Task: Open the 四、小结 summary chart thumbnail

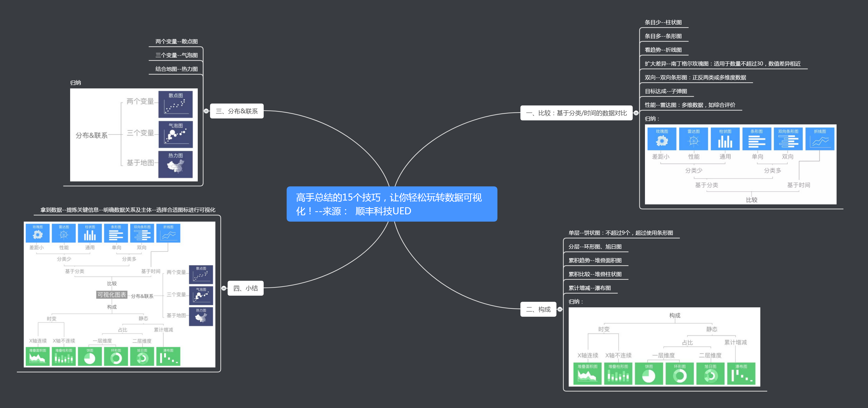Action: coord(120,294)
